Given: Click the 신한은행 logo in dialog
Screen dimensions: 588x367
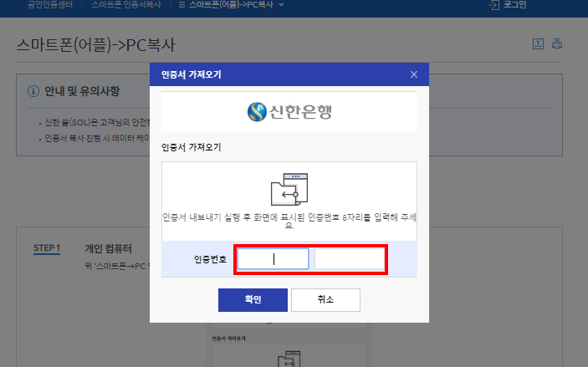Looking at the screenshot, I should click(289, 112).
